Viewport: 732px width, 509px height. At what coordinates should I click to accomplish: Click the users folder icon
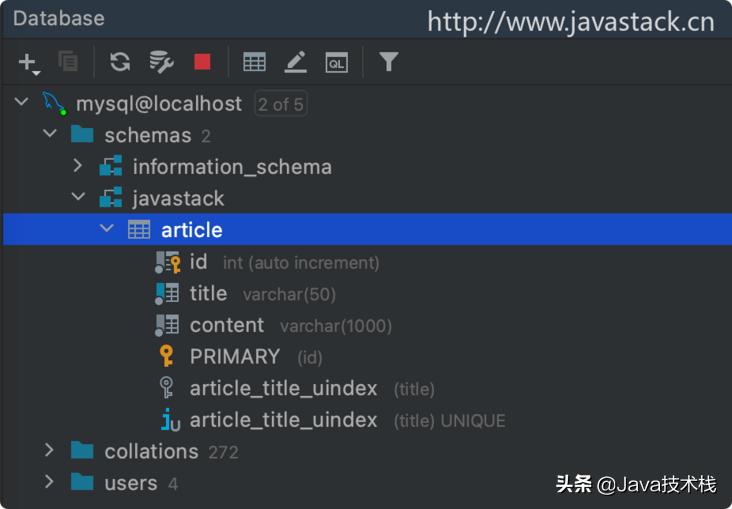click(82, 482)
